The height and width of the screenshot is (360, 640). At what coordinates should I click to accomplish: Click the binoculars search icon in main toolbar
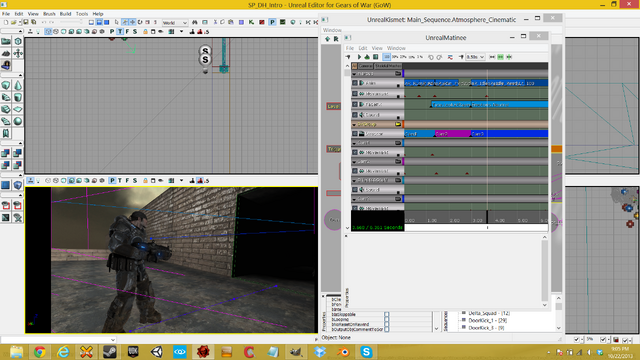pos(194,22)
